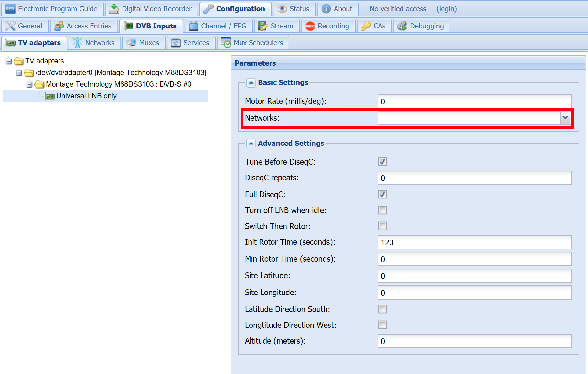Click the Channel / EPG television icon
Image resolution: width=588 pixels, height=374 pixels.
tap(193, 26)
